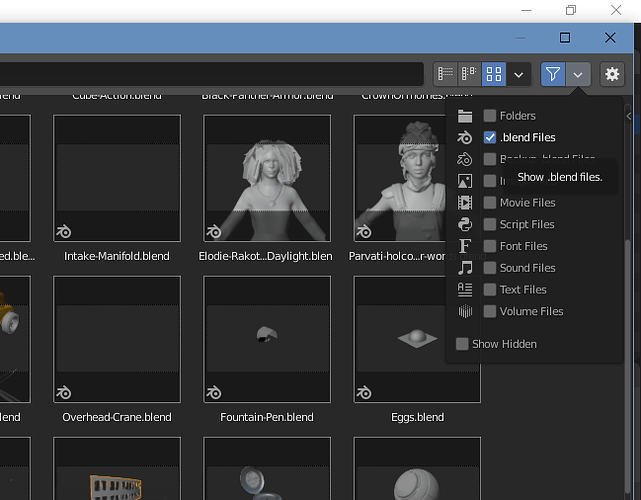
Task: Enable Backup .blend Files checkbox
Action: tap(490, 159)
